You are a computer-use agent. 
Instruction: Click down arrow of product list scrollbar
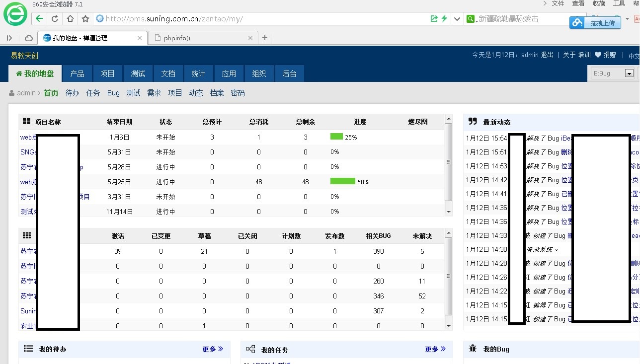click(x=449, y=326)
